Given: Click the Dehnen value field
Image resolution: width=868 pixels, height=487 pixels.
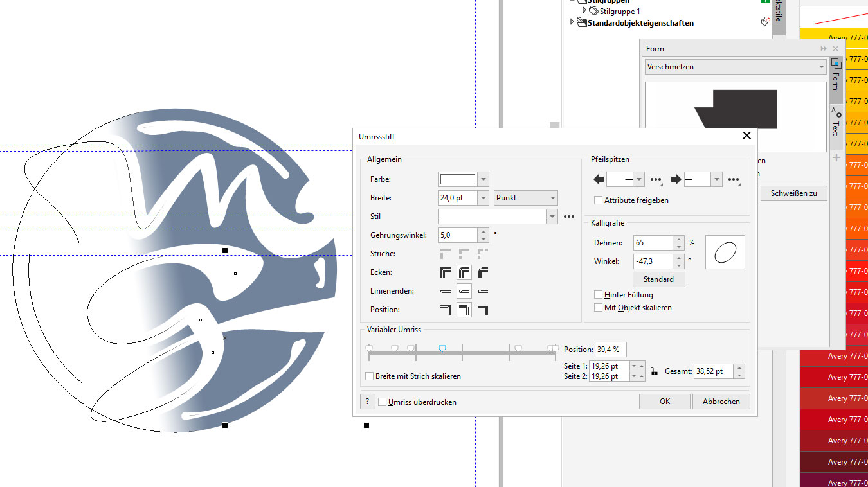Looking at the screenshot, I should tap(653, 243).
